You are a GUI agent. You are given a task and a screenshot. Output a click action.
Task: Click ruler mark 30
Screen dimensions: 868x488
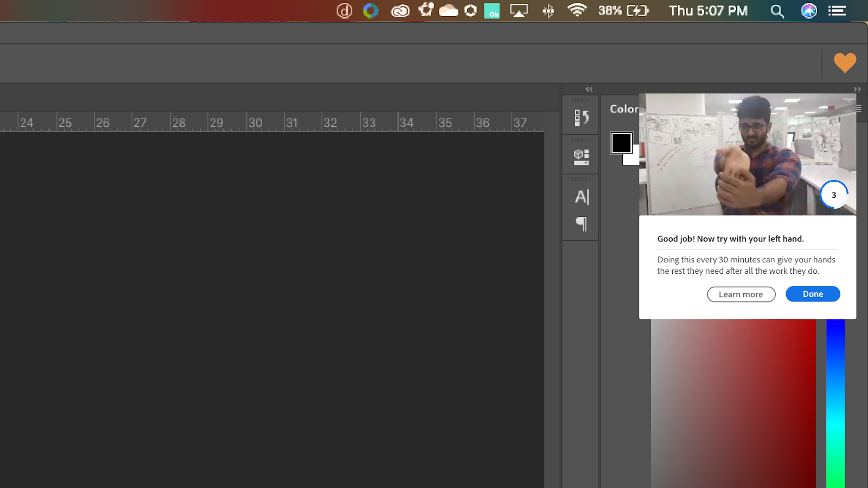[256, 123]
